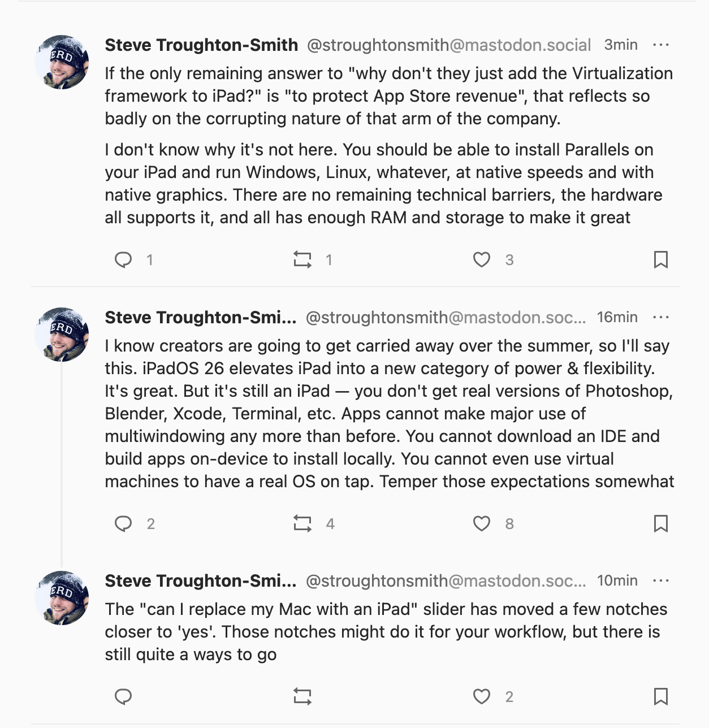Click the 3min timestamp on the first post
The image size is (709, 728).
pyautogui.click(x=620, y=45)
